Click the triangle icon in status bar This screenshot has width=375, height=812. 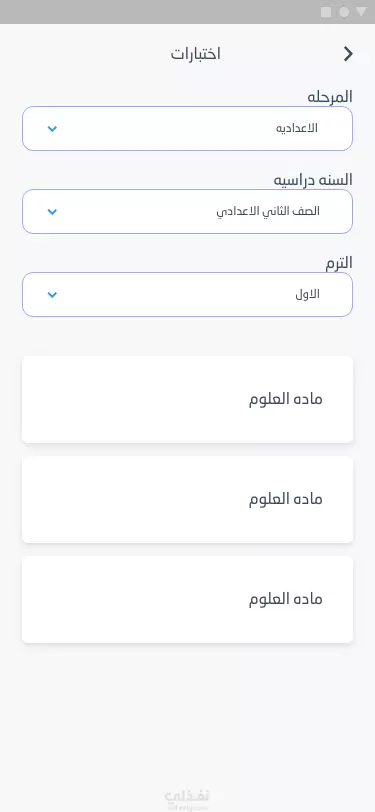click(x=361, y=12)
